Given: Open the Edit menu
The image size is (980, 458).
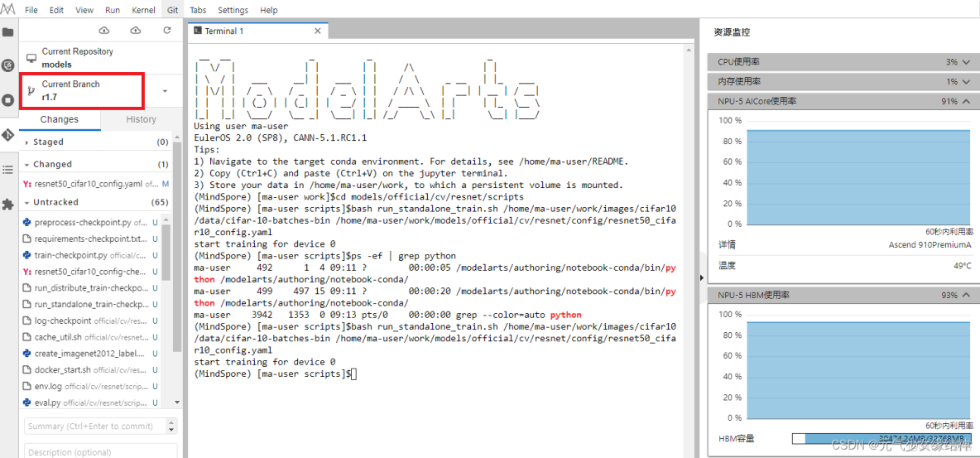Looking at the screenshot, I should [x=56, y=10].
